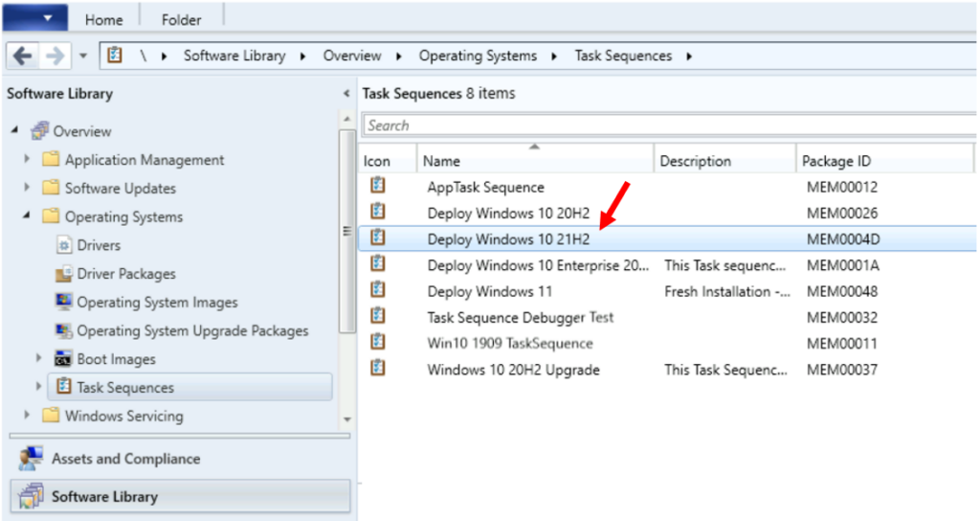Image resolution: width=980 pixels, height=521 pixels.
Task: Click the Software Updates folder icon
Action: point(51,187)
